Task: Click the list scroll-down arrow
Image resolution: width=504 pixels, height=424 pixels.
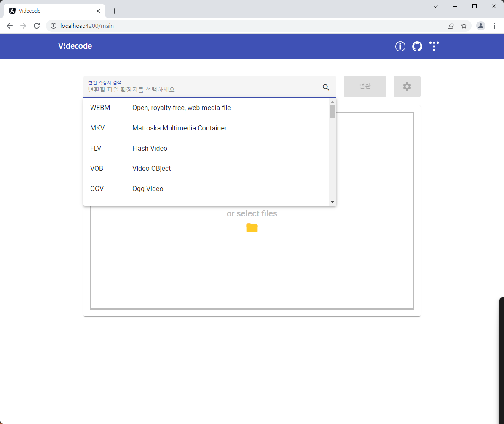Action: coord(332,202)
